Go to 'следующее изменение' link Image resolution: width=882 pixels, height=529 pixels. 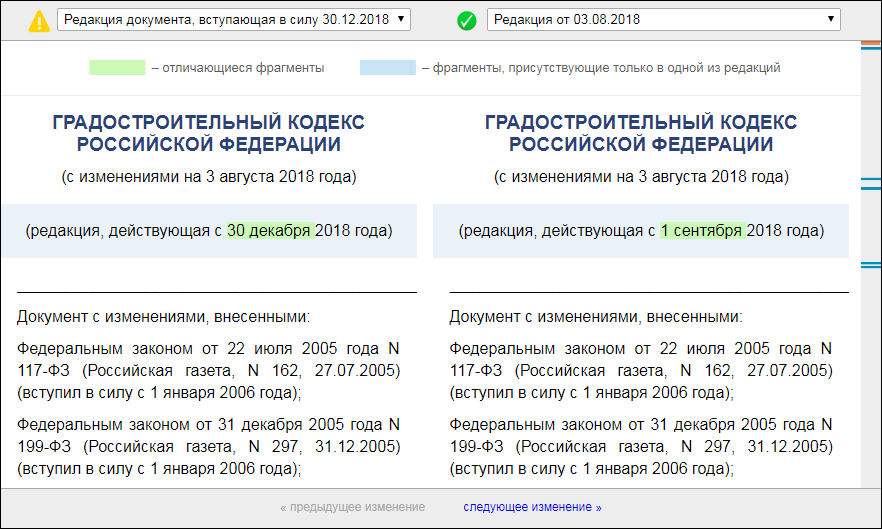[x=532, y=507]
